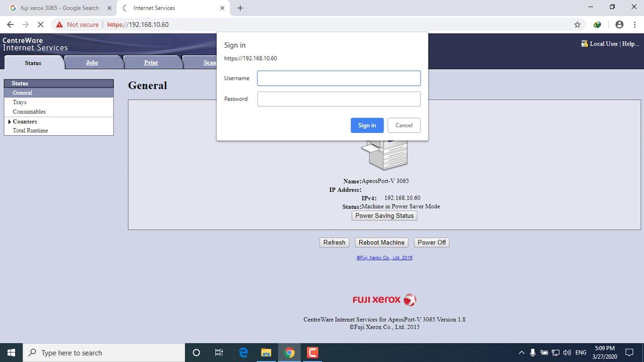The width and height of the screenshot is (644, 362).
Task: Click the Chrome taskbar icon
Action: (x=289, y=352)
